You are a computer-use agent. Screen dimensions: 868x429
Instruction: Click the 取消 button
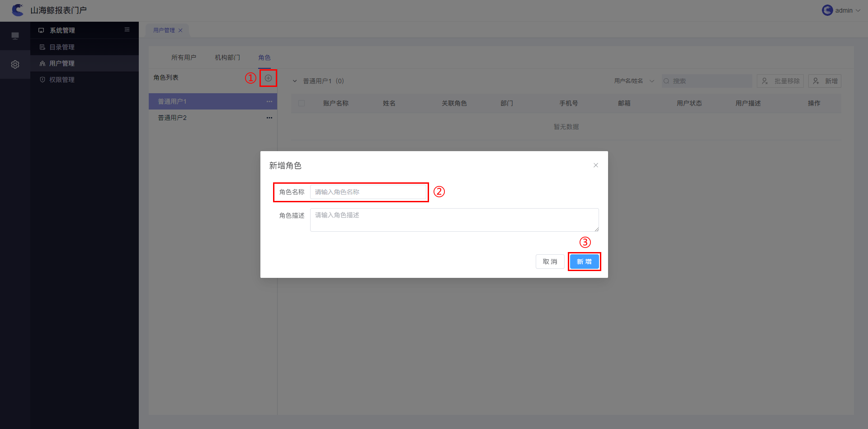click(x=550, y=262)
